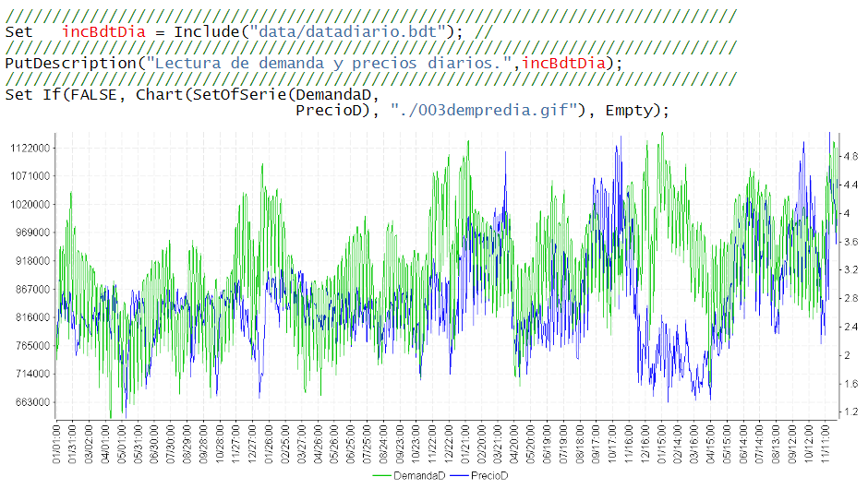Click the 714000 left axis label
Screen dimensions: 868x489
point(32,374)
